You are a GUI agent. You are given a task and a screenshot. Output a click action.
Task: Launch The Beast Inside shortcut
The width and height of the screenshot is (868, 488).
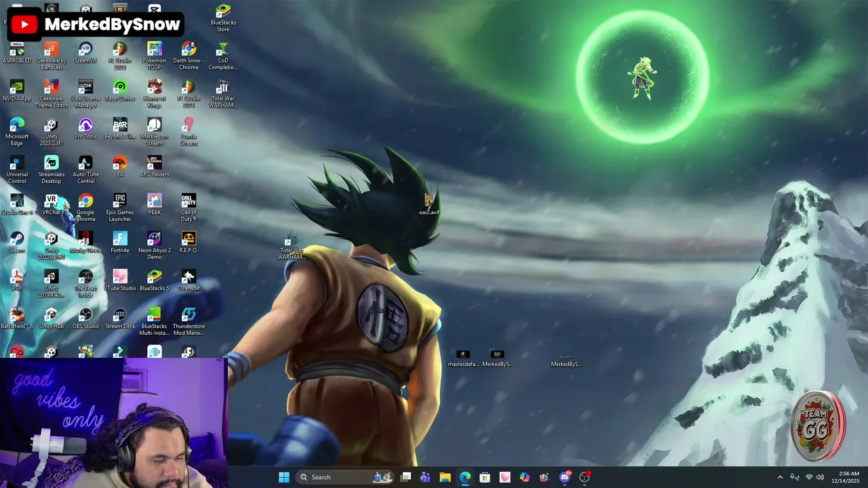pyautogui.click(x=85, y=284)
